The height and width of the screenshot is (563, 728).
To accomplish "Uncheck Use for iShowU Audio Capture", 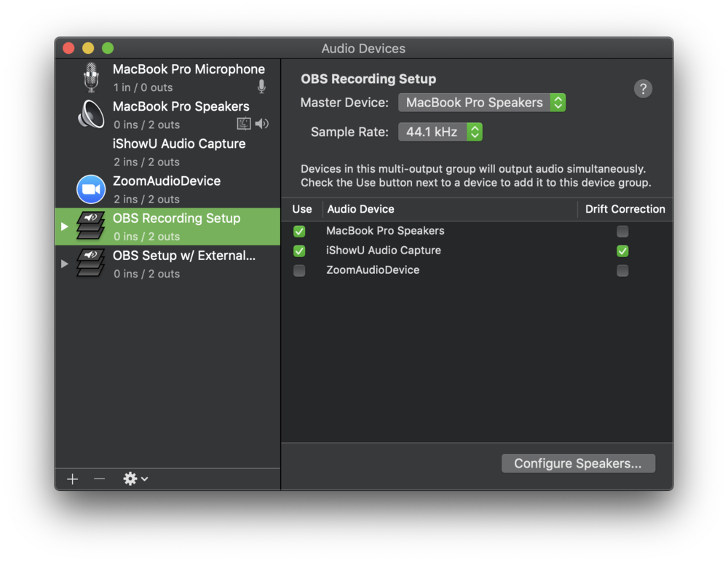I will 299,251.
